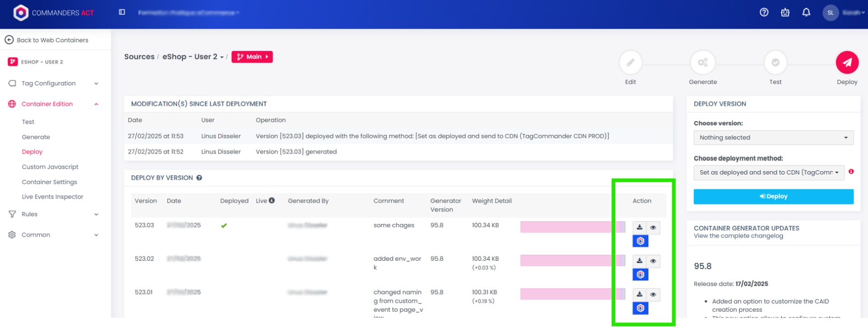Open Live Events Inspector in sidebar
The width and height of the screenshot is (868, 327).
point(52,197)
